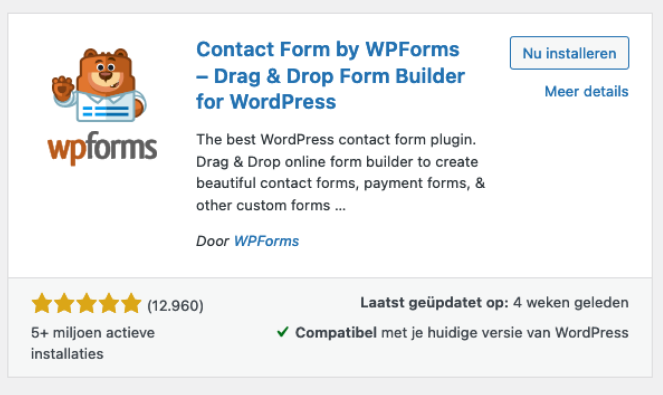
Task: Click the 4 weken geleden text
Action: pos(571,303)
